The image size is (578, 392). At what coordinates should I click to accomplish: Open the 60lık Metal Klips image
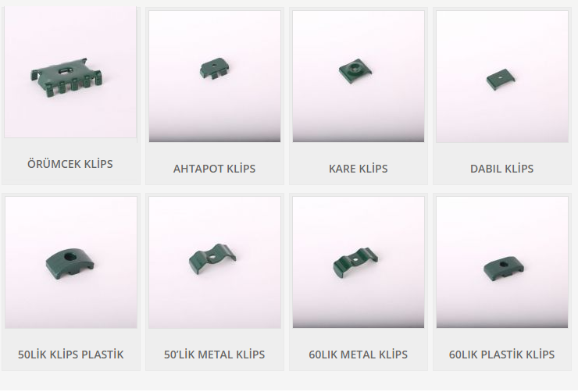[x=359, y=262]
